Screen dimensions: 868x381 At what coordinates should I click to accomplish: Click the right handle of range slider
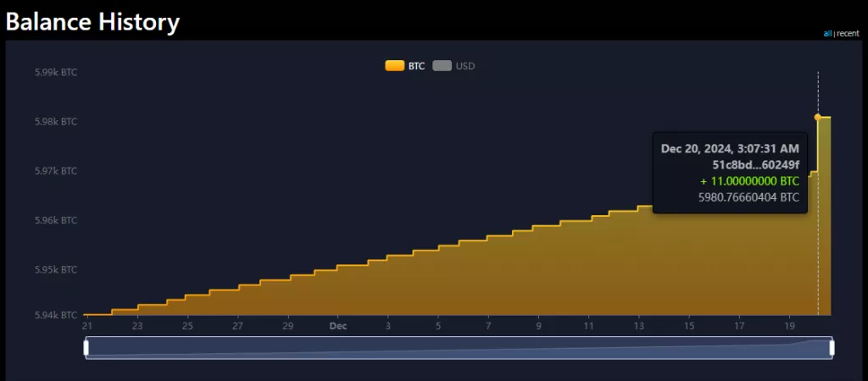[x=832, y=348]
